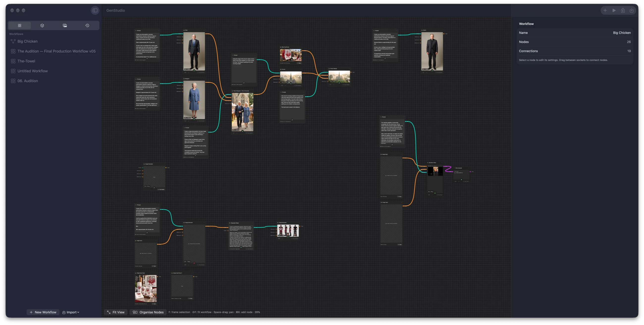Switch to the Workflows grid tab
The height and width of the screenshot is (325, 644).
(x=20, y=25)
